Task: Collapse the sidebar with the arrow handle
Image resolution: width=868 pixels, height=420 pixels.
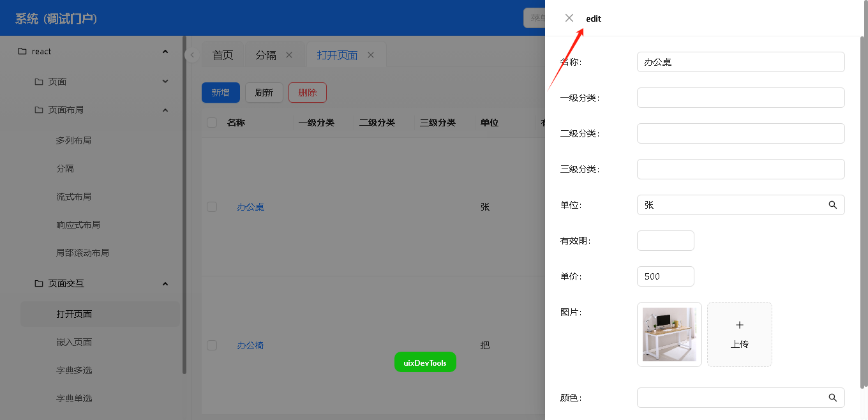Action: (191, 55)
